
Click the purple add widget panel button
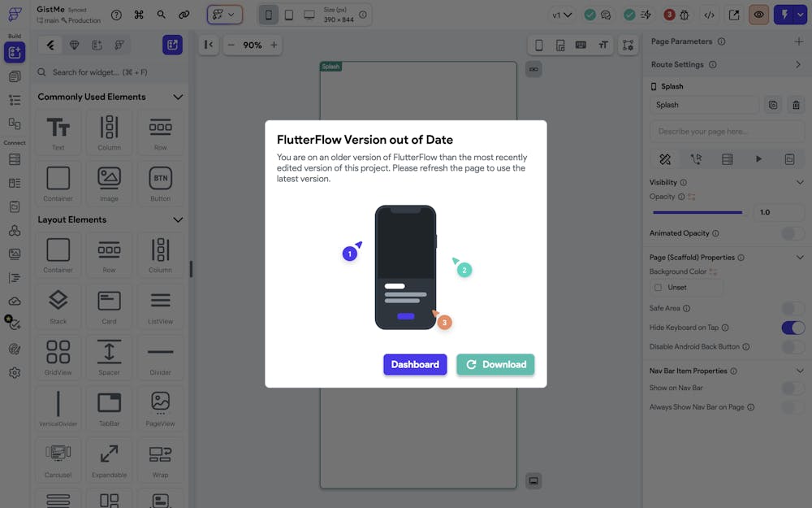pyautogui.click(x=172, y=45)
